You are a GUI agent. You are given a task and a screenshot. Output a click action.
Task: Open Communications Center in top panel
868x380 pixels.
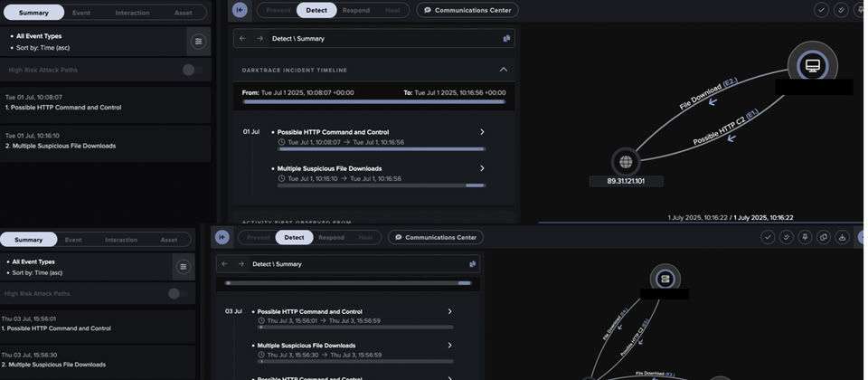pos(467,10)
